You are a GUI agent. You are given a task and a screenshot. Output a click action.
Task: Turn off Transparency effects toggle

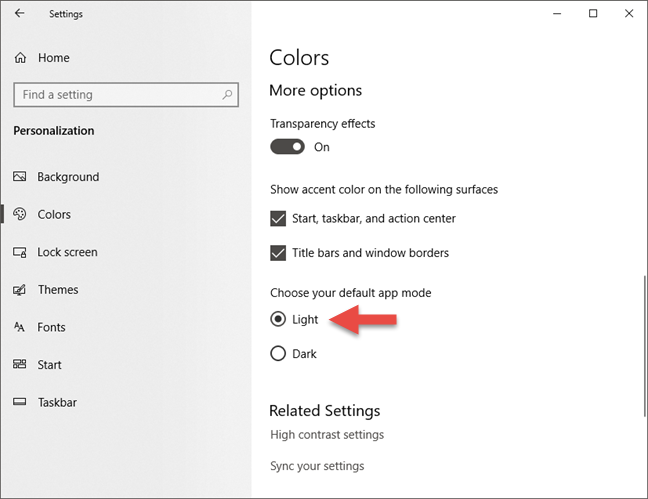point(287,147)
